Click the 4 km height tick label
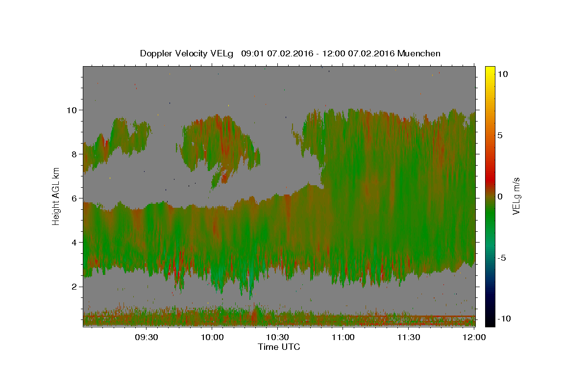The width and height of the screenshot is (588, 392). [74, 242]
